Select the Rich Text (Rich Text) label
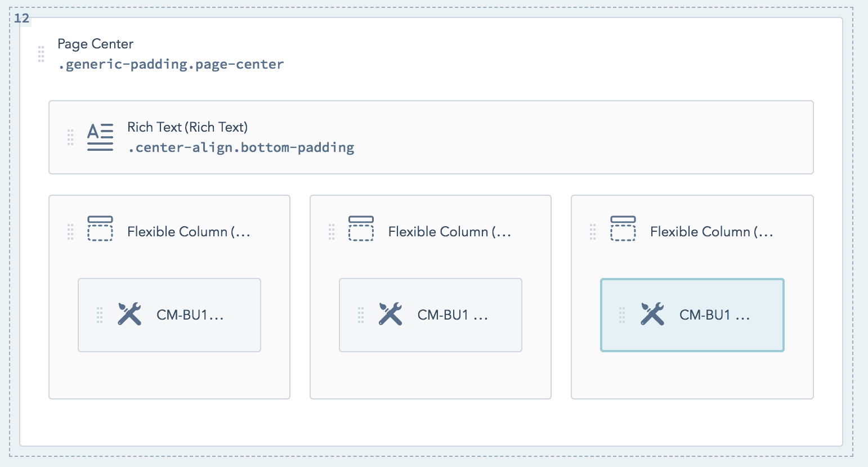Image resolution: width=868 pixels, height=467 pixels. [187, 127]
